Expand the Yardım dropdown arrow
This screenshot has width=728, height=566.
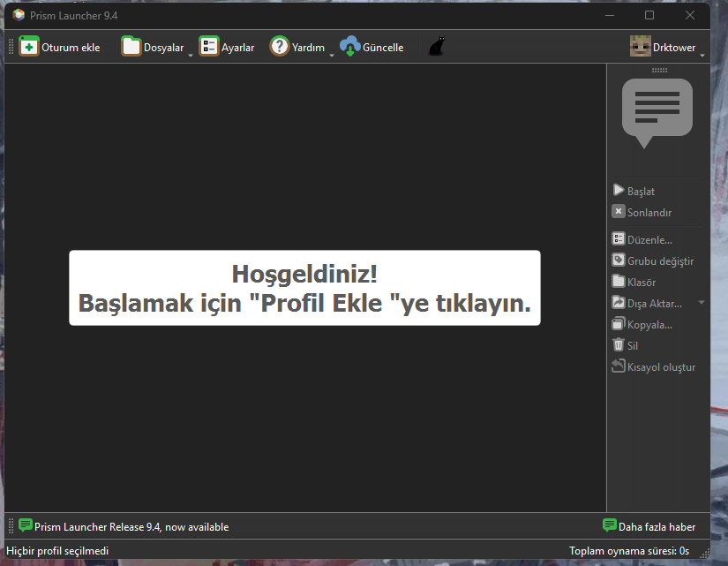click(332, 56)
